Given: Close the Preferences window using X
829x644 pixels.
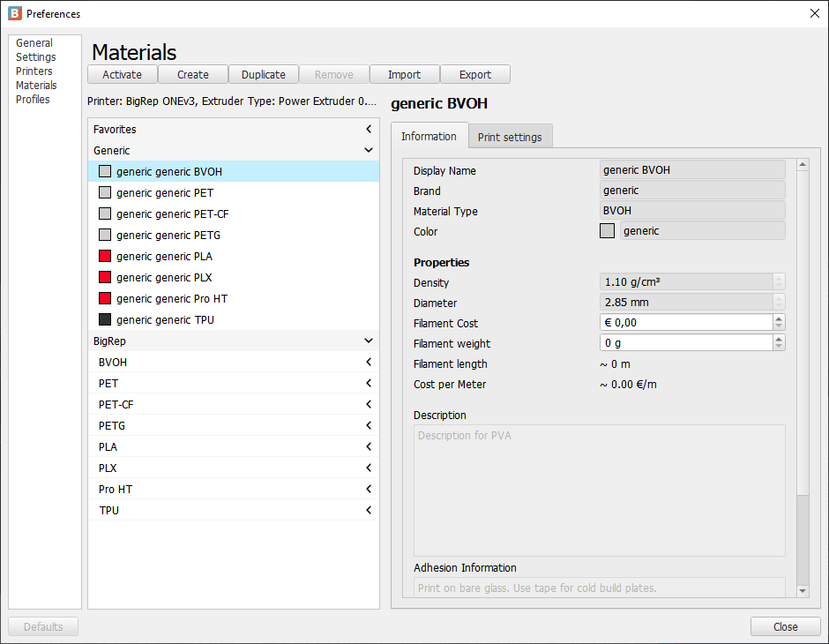Looking at the screenshot, I should [x=815, y=13].
